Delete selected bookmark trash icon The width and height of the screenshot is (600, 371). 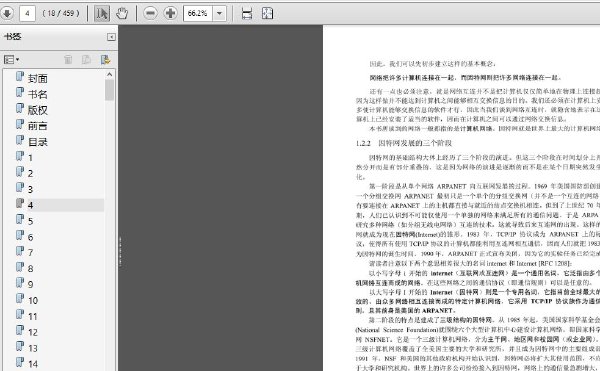(68, 60)
